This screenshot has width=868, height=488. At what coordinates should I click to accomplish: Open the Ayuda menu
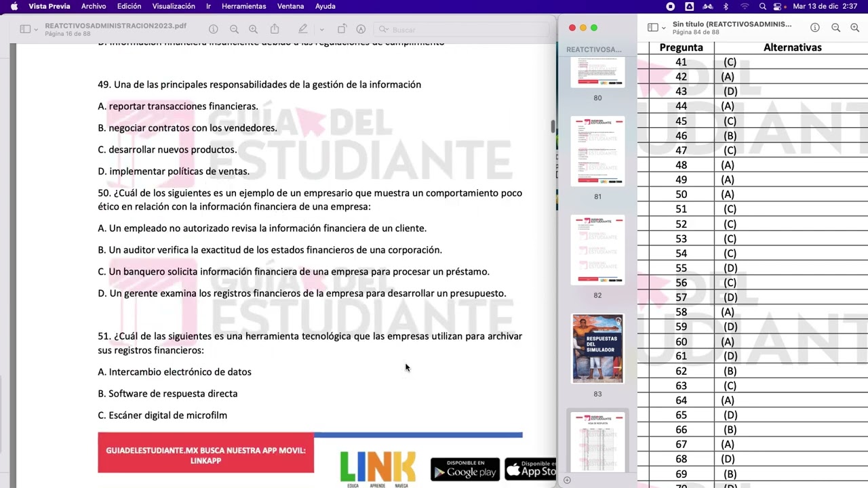(325, 6)
